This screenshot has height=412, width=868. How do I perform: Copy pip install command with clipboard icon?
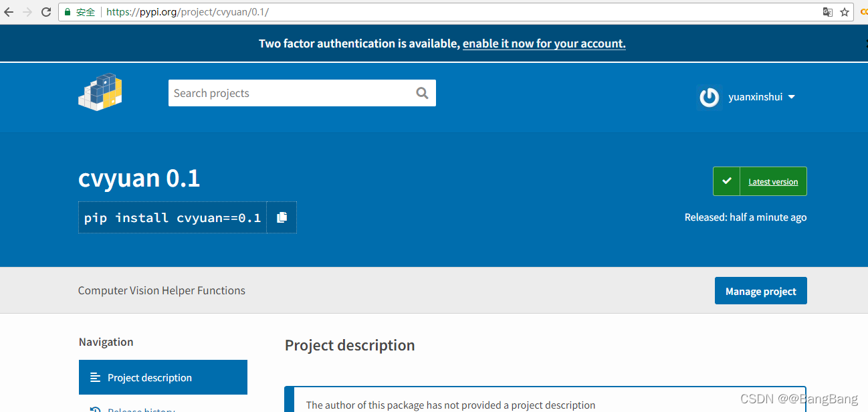tap(282, 217)
